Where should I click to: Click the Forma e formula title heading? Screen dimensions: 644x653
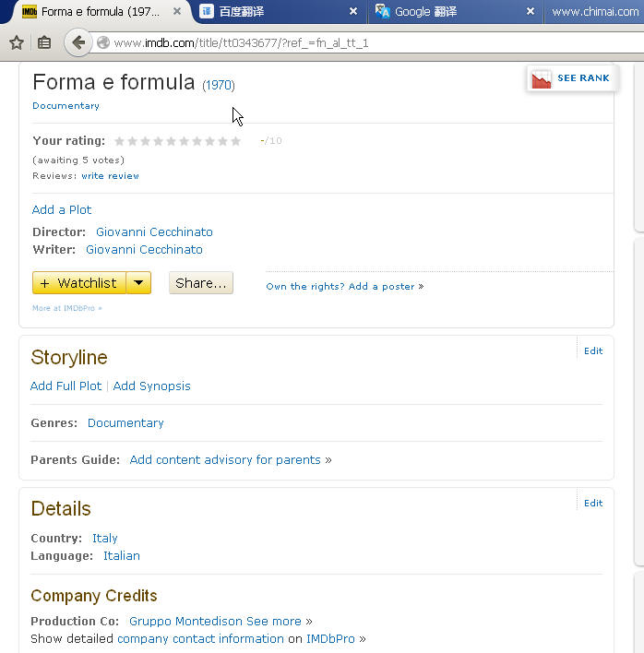point(113,82)
